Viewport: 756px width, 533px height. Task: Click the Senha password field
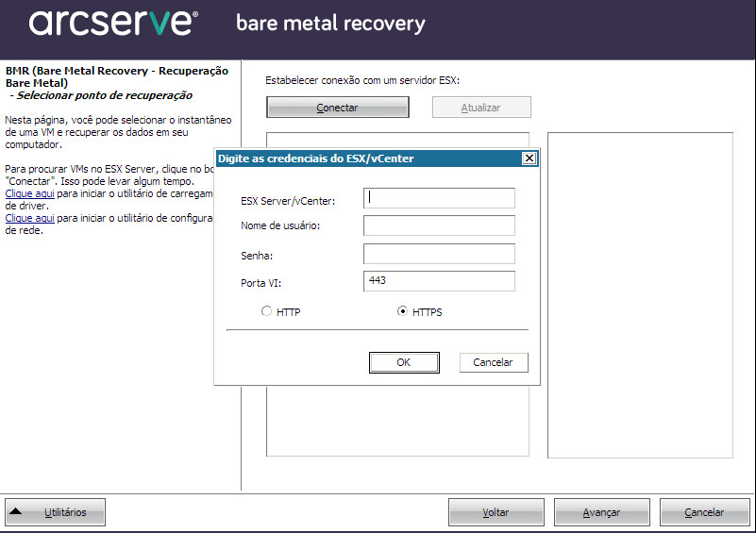pos(439,254)
